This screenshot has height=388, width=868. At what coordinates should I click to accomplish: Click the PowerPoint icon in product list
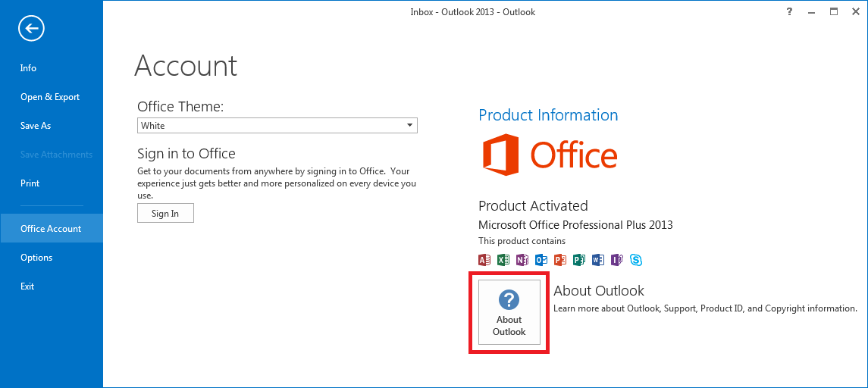(560, 260)
